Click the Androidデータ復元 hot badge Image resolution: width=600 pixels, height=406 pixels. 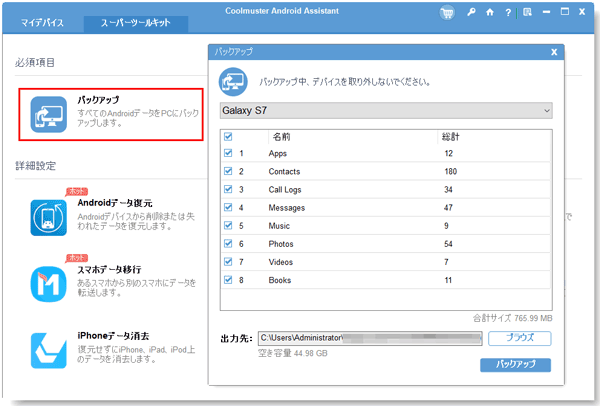tap(77, 191)
